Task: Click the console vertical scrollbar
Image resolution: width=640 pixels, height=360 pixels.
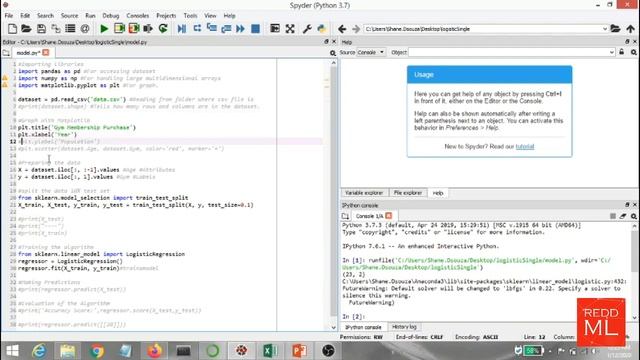Action: pos(634,271)
